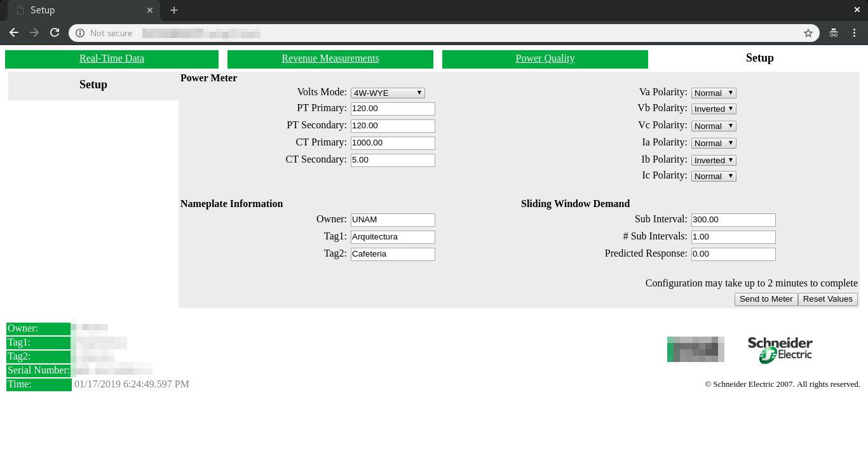Expand the Va Polarity dropdown
Screen dimensions: 868x470
(714, 93)
